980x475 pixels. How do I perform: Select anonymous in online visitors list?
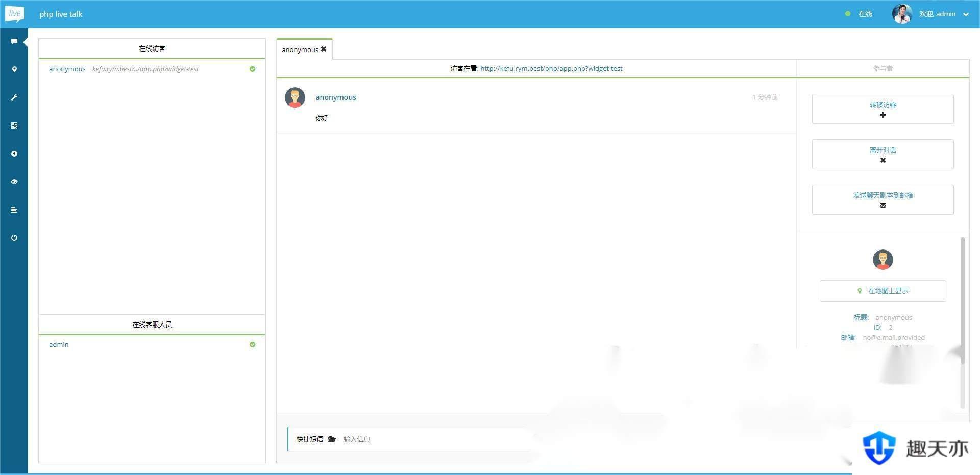(67, 69)
